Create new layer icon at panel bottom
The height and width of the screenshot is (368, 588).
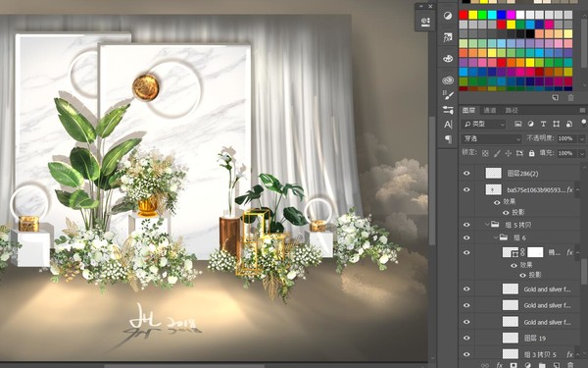[556, 365]
